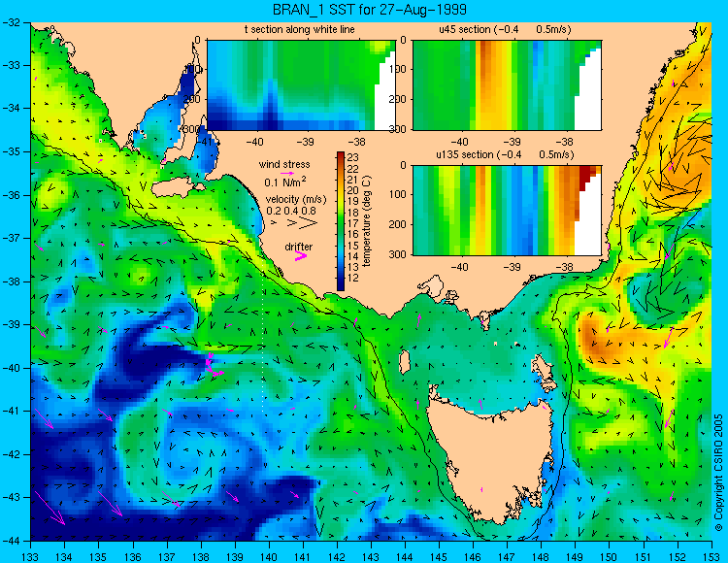Click latitude axis label -36

[x=12, y=195]
